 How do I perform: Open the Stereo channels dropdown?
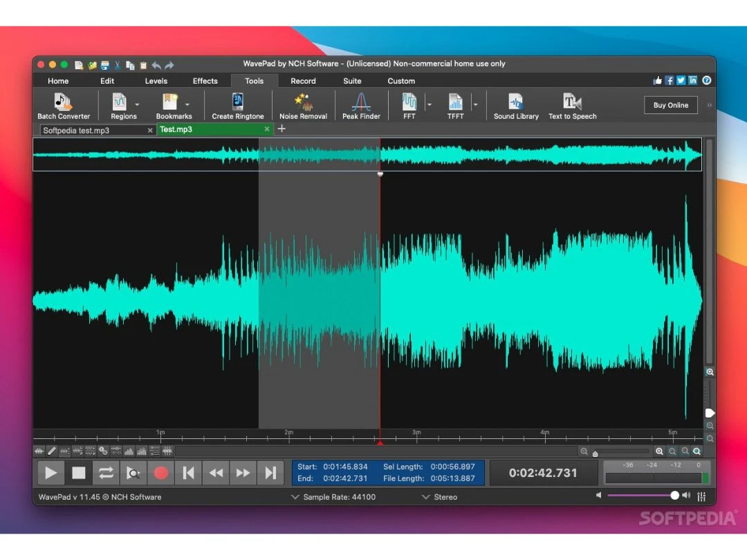[x=440, y=496]
